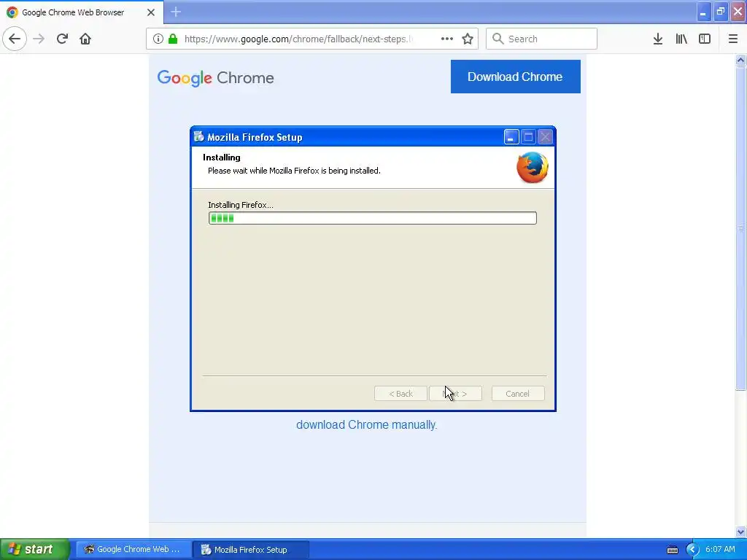The image size is (747, 560).
Task: Open the Library bookshelf icon
Action: [x=681, y=39]
